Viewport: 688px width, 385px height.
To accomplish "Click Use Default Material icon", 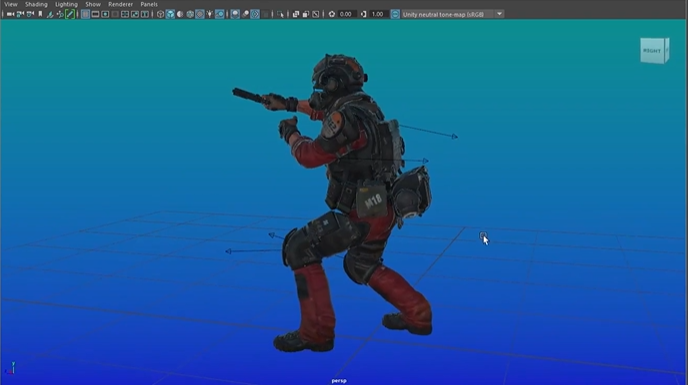I will click(180, 14).
